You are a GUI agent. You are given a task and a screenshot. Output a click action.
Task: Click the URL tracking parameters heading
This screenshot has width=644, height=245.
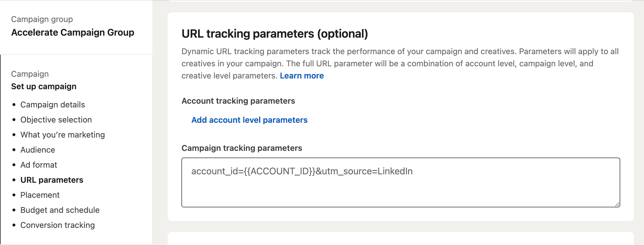pyautogui.click(x=274, y=34)
